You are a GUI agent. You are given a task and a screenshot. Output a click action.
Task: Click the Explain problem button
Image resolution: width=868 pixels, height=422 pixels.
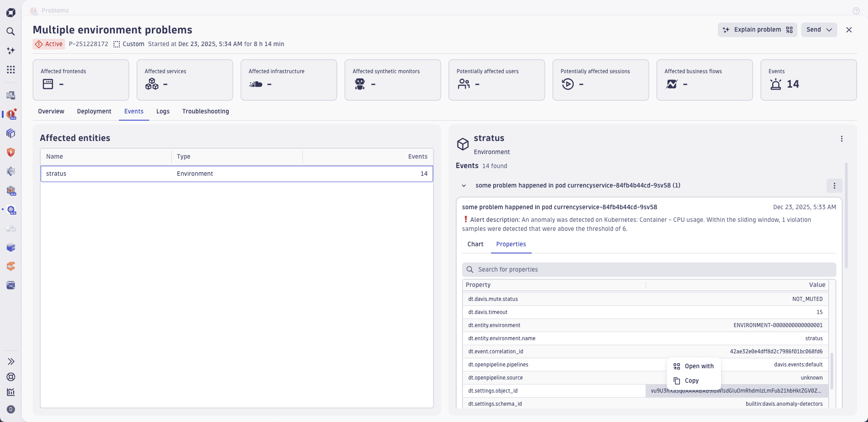pos(757,30)
